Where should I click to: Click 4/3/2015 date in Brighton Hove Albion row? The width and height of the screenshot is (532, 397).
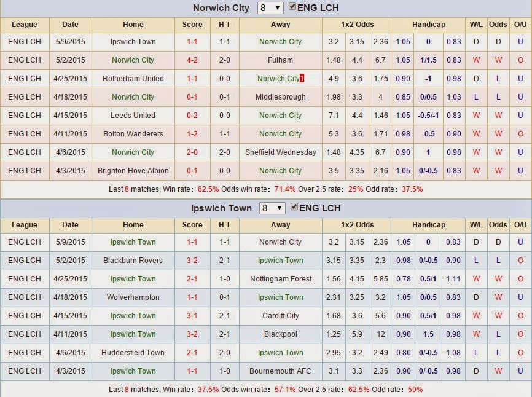click(70, 171)
